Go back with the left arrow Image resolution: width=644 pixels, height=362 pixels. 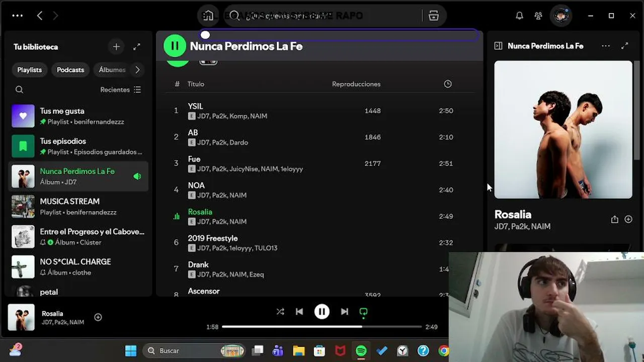point(40,16)
